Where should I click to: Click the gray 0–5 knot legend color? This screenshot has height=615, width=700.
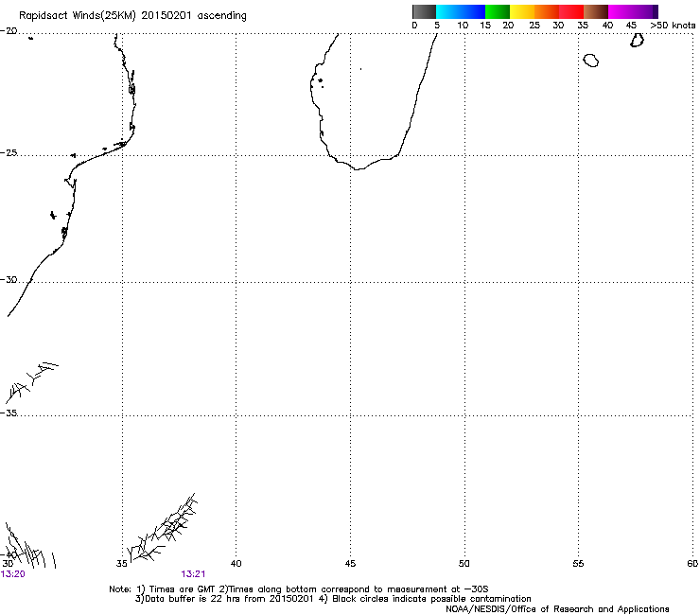click(424, 11)
